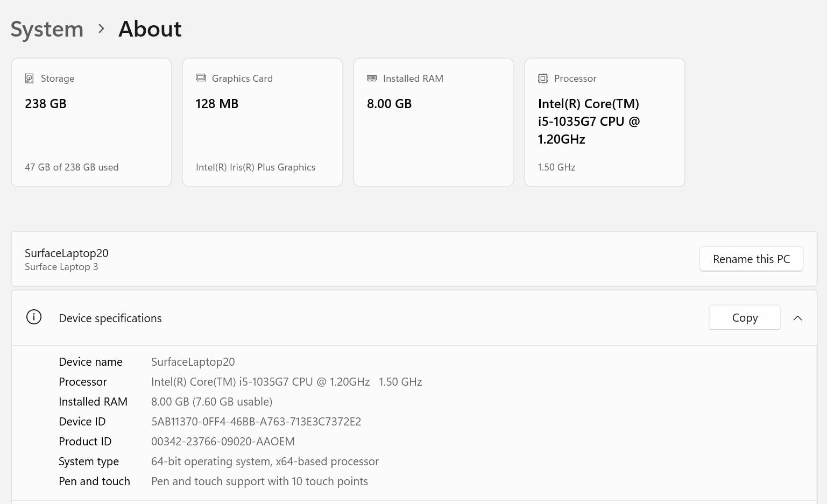
Task: Select processor value in specifications row
Action: click(x=287, y=382)
